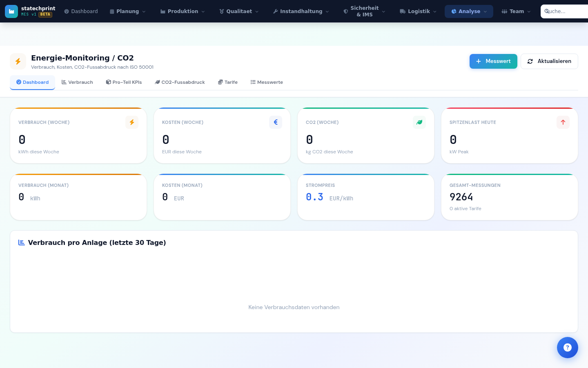
Task: Open the help question mark button
Action: point(568,348)
